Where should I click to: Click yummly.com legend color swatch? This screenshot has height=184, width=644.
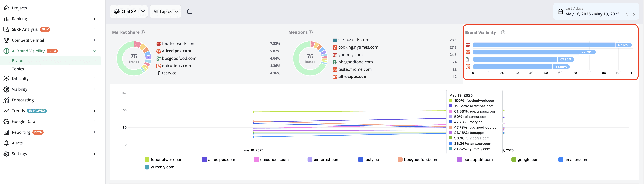pos(147,167)
